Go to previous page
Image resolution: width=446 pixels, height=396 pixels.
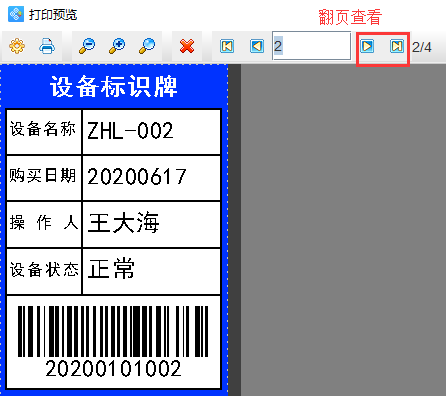(x=257, y=46)
